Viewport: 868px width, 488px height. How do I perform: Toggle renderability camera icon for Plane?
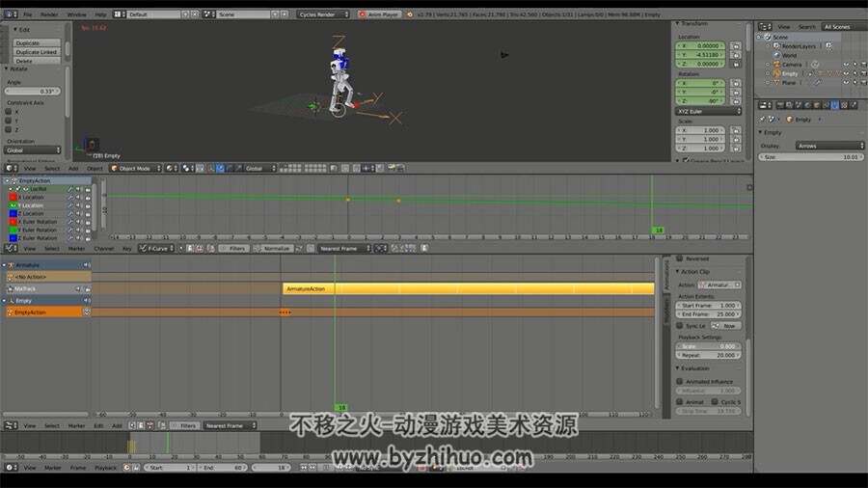click(863, 82)
